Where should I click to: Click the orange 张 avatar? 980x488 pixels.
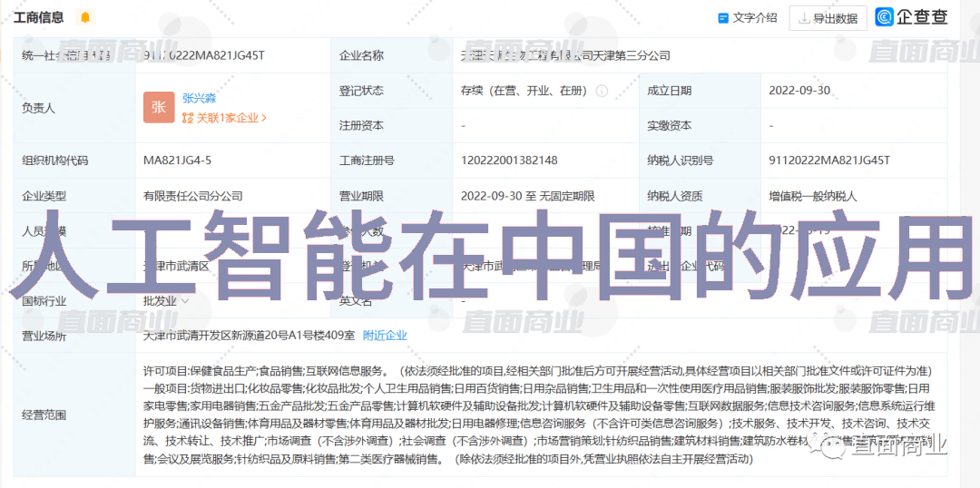point(159,107)
